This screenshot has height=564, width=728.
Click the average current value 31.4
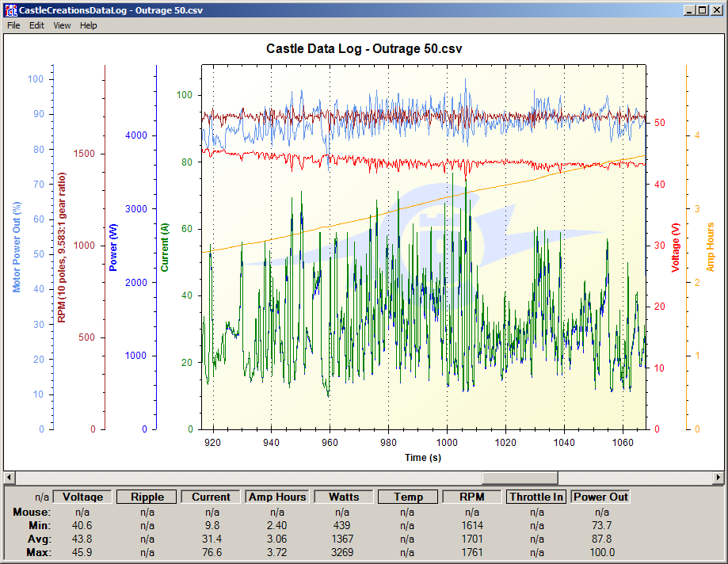tap(212, 539)
